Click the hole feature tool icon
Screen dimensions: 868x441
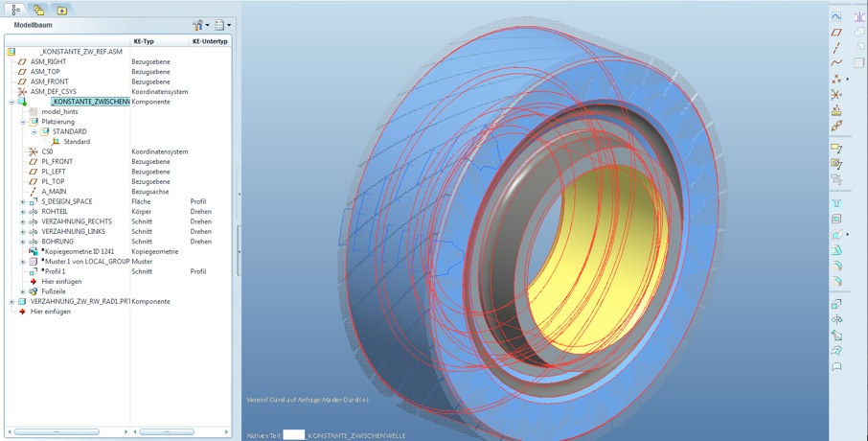tap(836, 203)
